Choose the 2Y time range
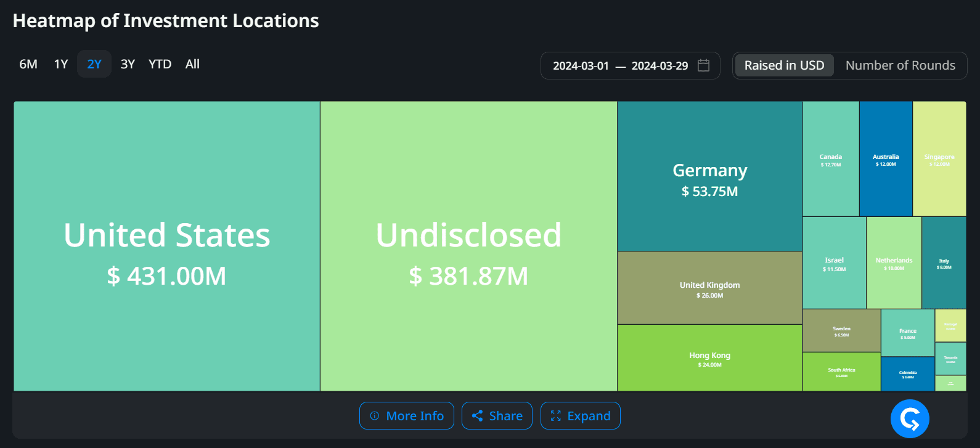 [x=94, y=64]
